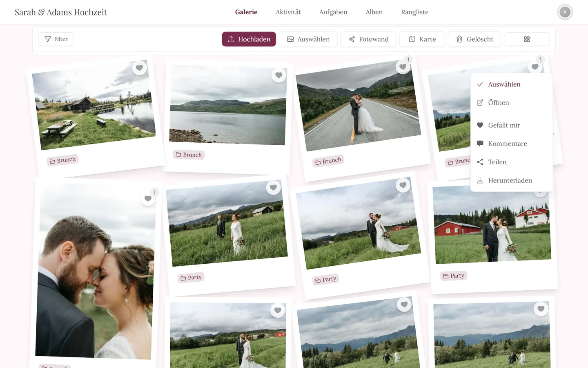Image resolution: width=588 pixels, height=368 pixels.
Task: Click the Hochladen upload button
Action: [249, 39]
